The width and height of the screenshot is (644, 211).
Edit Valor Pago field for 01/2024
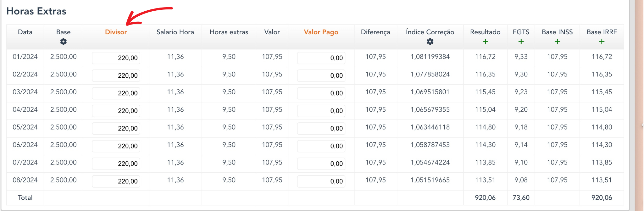(x=321, y=58)
